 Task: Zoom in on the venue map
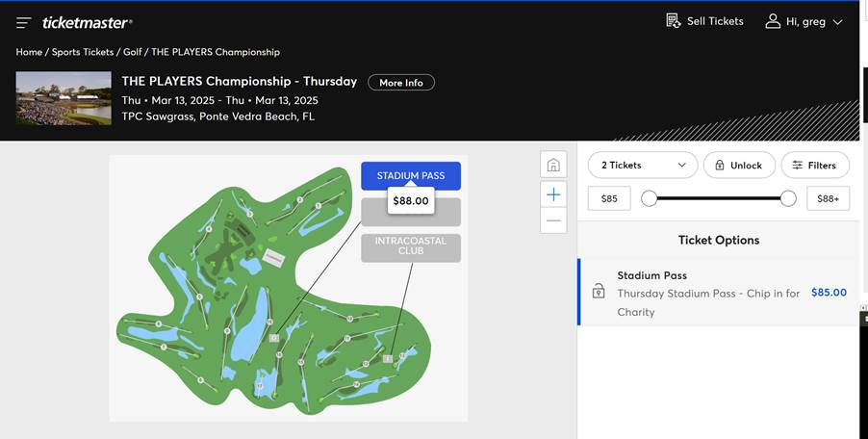[x=552, y=194]
